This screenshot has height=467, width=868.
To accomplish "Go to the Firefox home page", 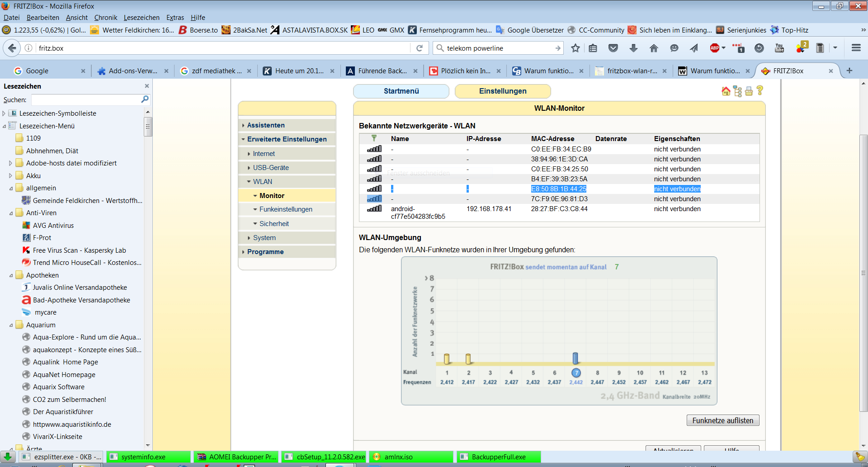I will coord(654,48).
